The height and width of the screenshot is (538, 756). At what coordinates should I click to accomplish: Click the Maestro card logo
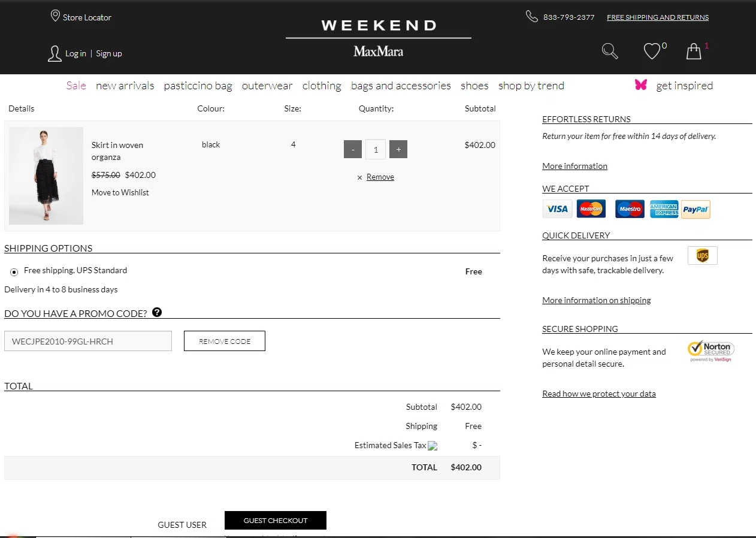[630, 209]
